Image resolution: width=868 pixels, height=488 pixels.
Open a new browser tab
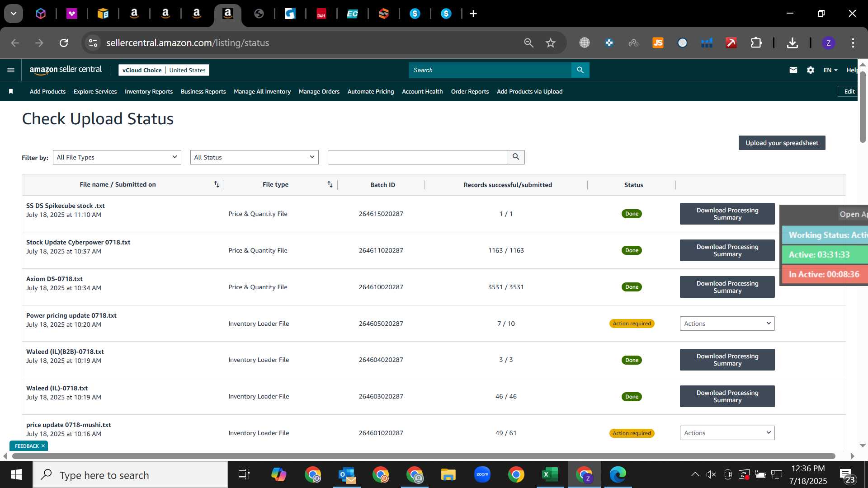click(473, 14)
